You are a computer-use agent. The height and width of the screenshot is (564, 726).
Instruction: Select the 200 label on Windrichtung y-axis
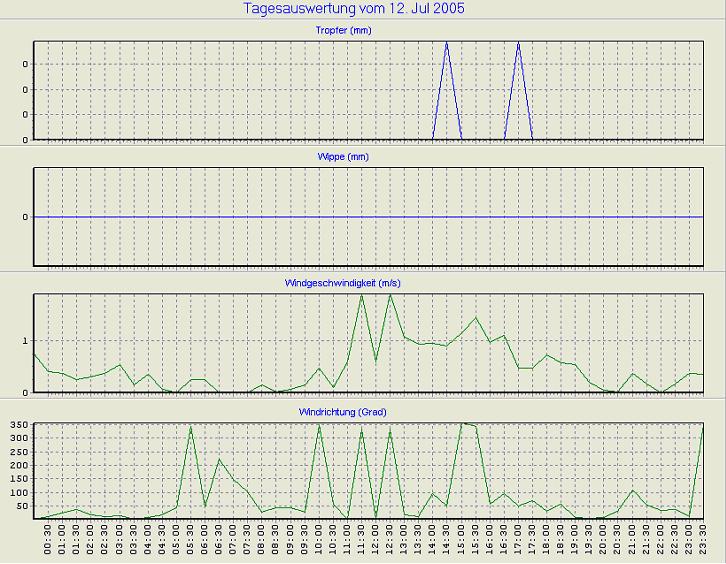pos(19,466)
